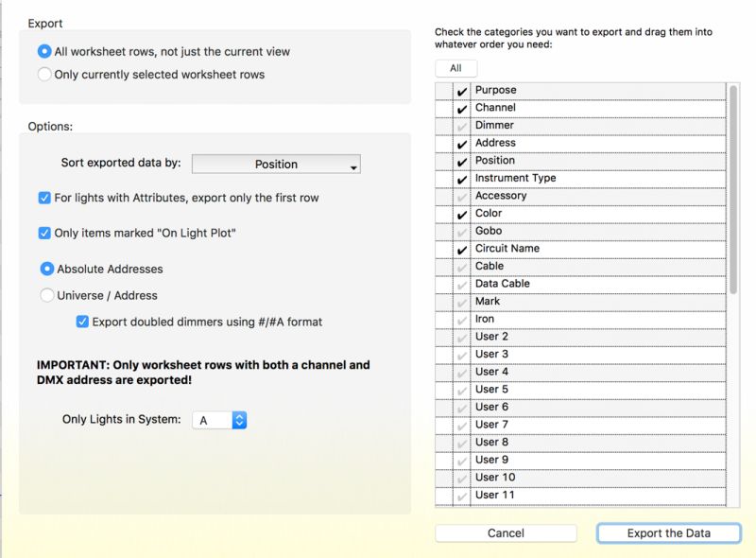Uncheck the Circuit Name checkmark
The width and height of the screenshot is (756, 558).
[462, 250]
